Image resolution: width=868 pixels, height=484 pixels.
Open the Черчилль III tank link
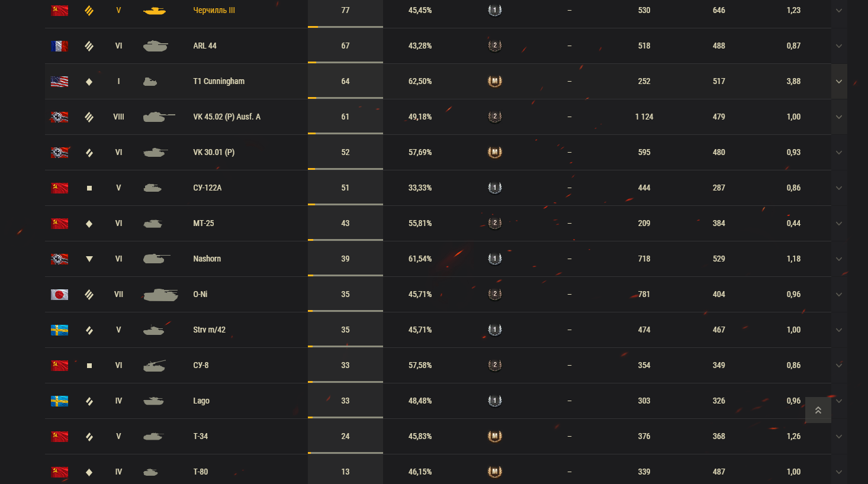click(214, 10)
